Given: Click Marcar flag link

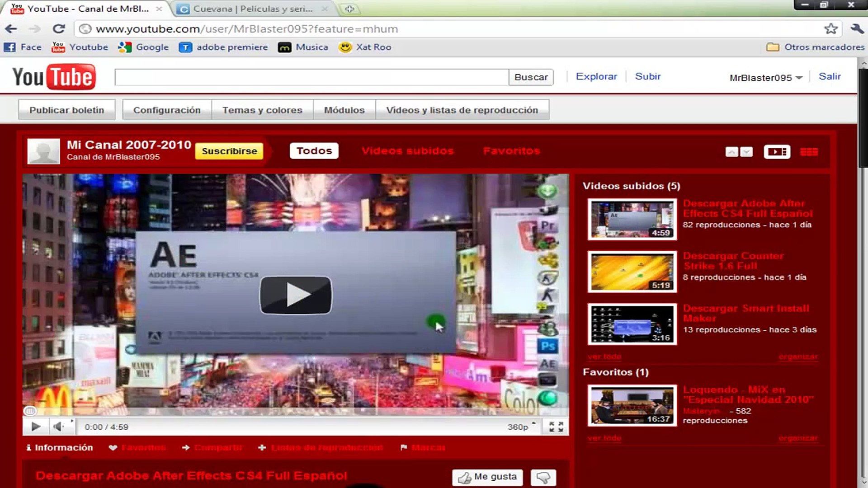Looking at the screenshot, I should 423,447.
